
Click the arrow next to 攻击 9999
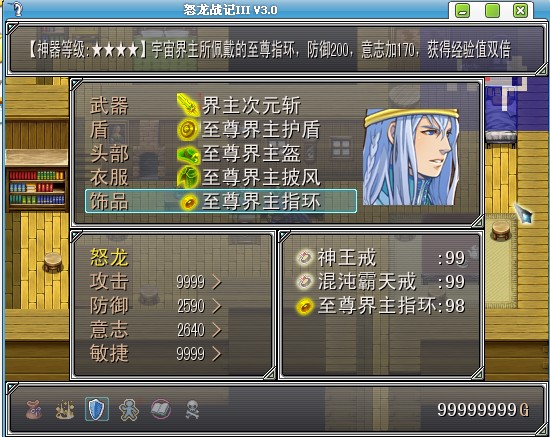[x=216, y=282]
